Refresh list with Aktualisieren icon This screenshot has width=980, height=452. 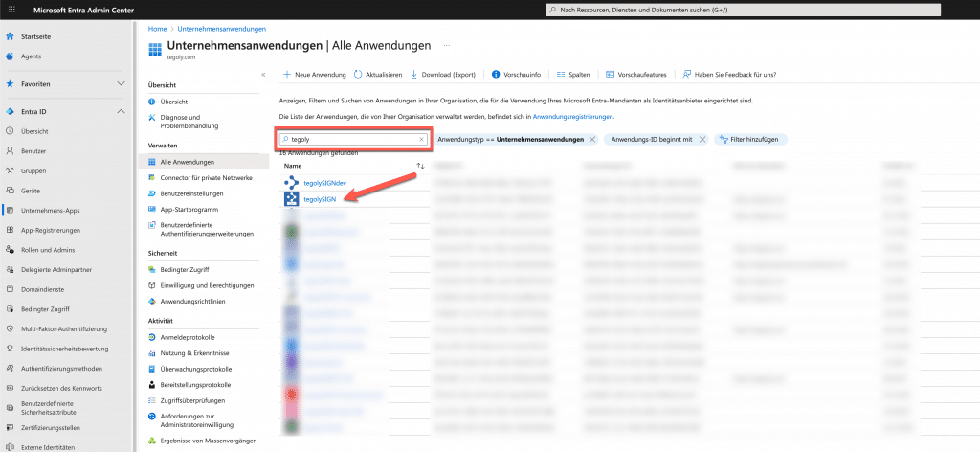click(x=358, y=75)
